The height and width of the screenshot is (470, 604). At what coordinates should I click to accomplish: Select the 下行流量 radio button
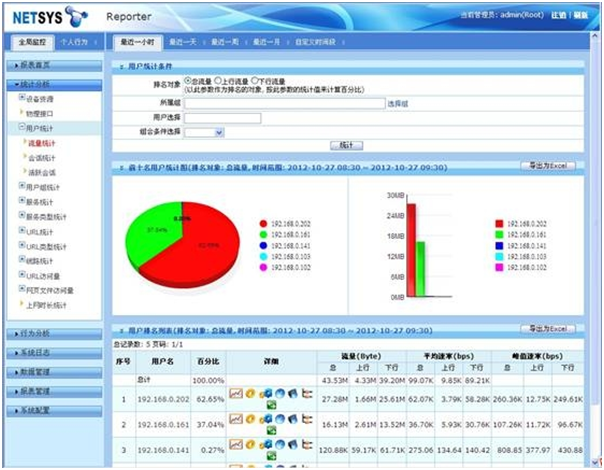click(x=259, y=80)
